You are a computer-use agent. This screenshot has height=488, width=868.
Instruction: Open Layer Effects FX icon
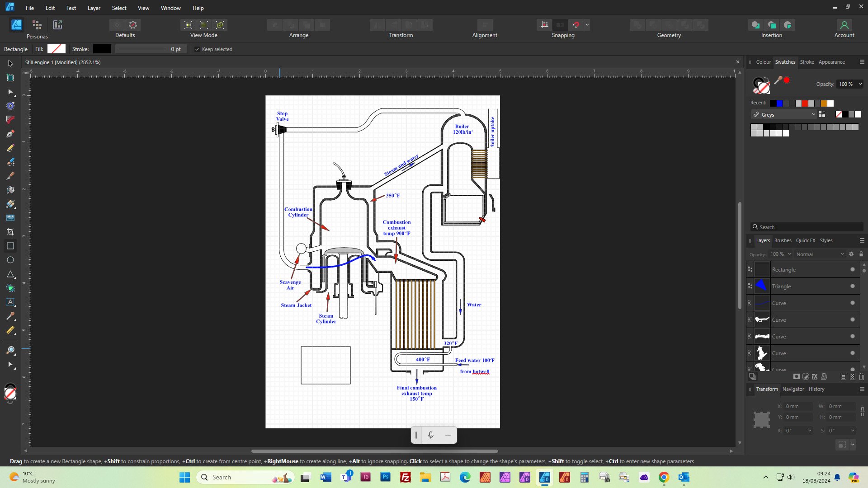pos(815,376)
